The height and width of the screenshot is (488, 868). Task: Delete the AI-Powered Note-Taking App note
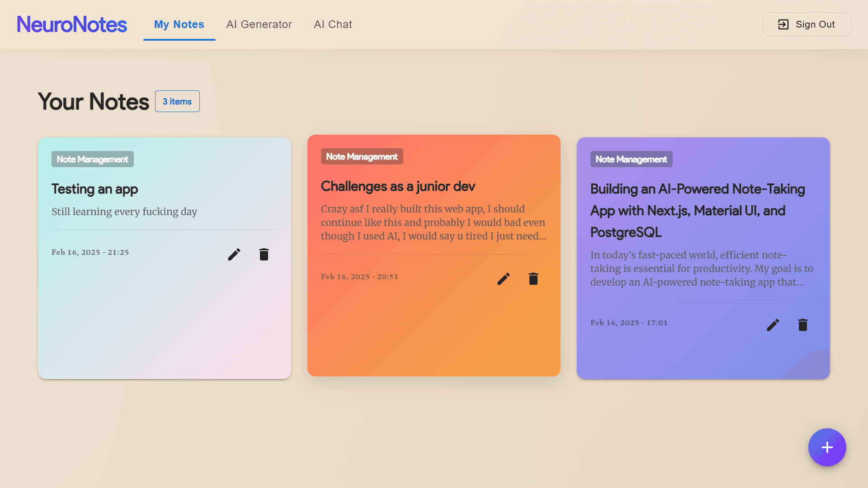click(803, 325)
